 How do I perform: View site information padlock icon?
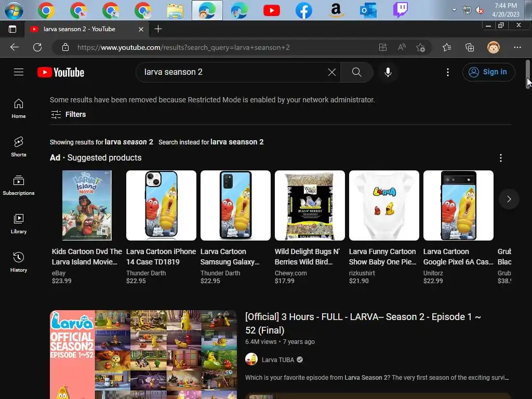(x=65, y=47)
